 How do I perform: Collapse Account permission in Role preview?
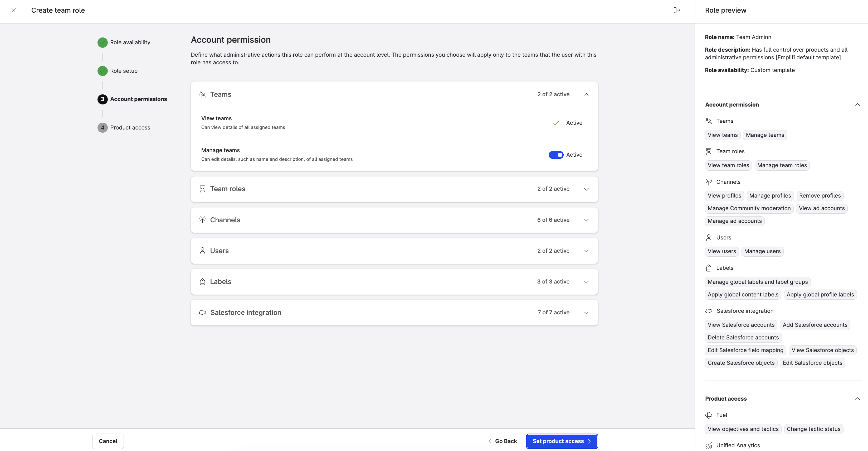tap(857, 104)
